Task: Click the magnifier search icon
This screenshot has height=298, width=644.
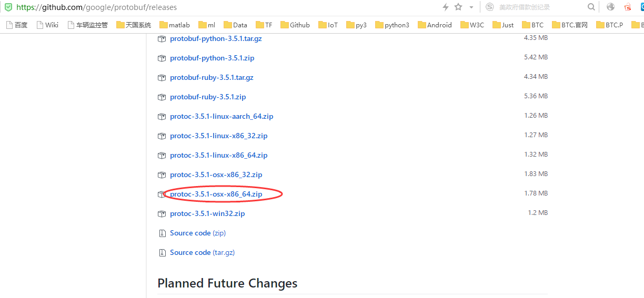Action: (591, 7)
